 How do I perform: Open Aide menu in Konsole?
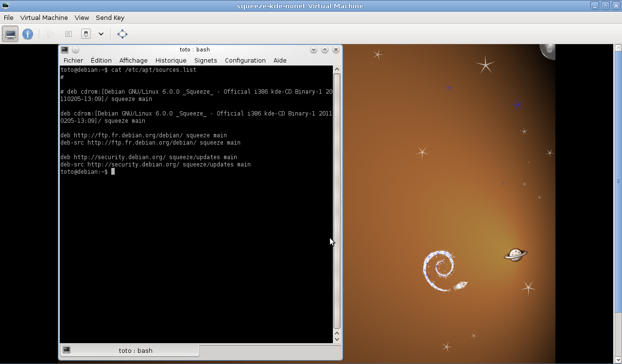click(x=280, y=60)
